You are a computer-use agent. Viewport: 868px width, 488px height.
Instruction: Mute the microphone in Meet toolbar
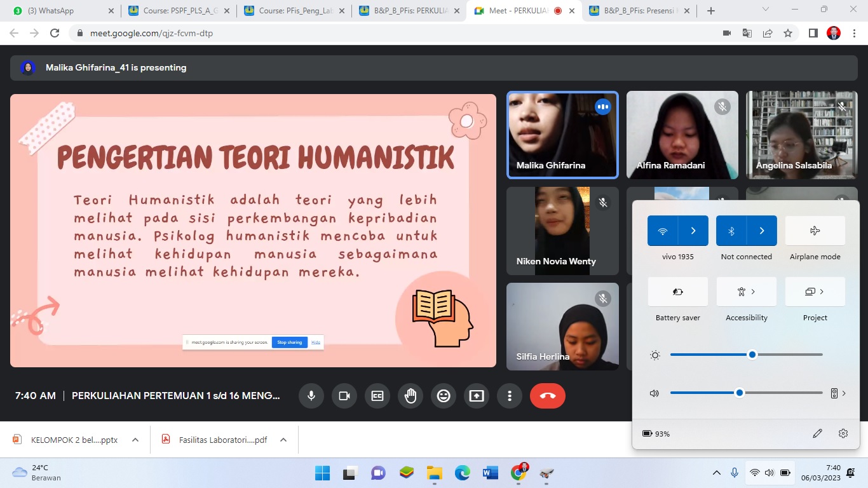click(x=311, y=396)
